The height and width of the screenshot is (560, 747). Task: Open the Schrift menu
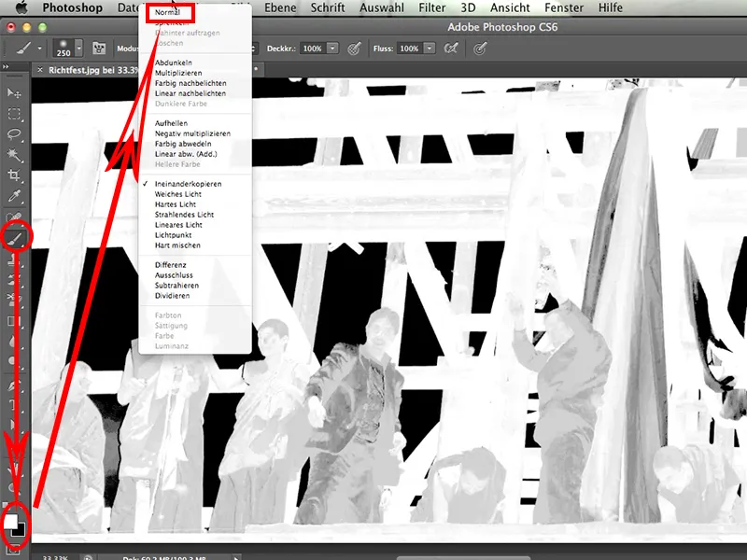click(328, 7)
